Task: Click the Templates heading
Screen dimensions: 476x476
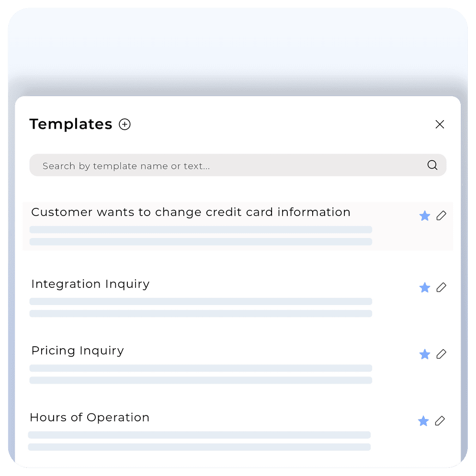Action: (x=70, y=124)
